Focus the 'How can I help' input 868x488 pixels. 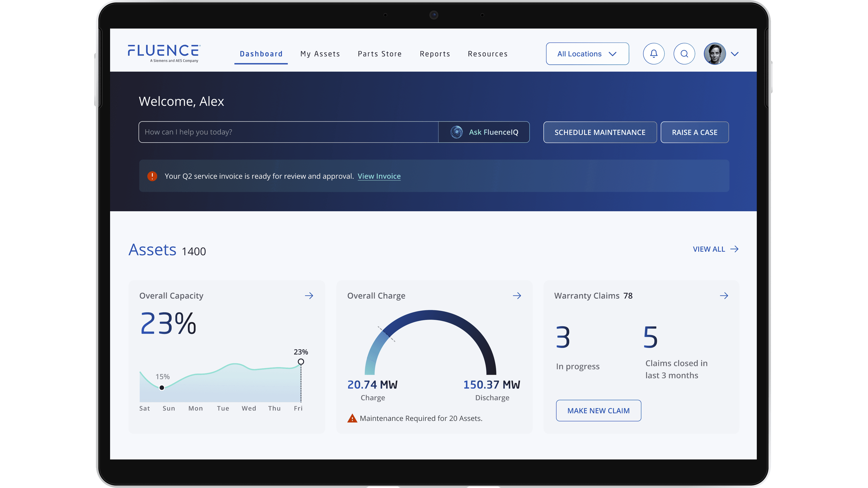(x=288, y=132)
